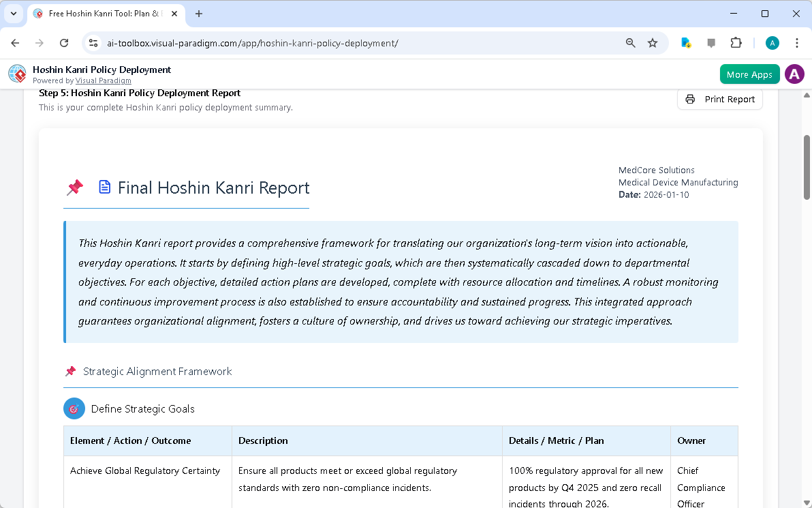Click the More Apps button
Viewport: 812px width, 508px height.
pos(749,74)
